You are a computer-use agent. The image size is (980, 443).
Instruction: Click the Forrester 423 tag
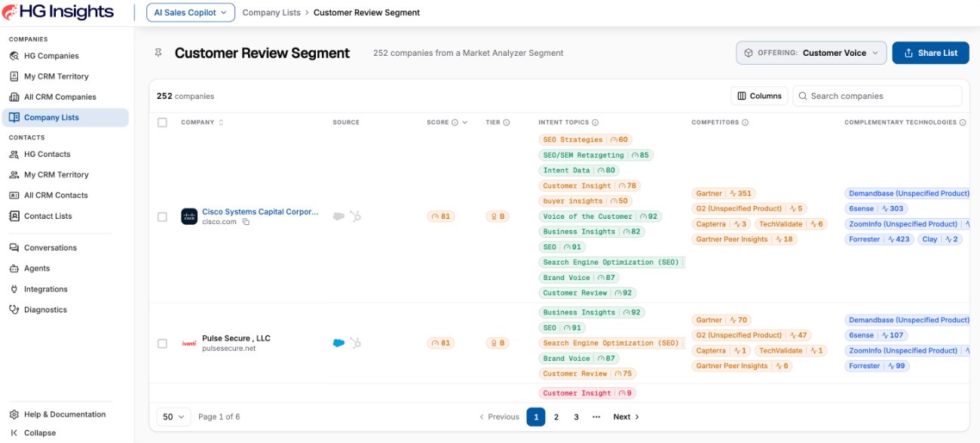pyautogui.click(x=880, y=239)
